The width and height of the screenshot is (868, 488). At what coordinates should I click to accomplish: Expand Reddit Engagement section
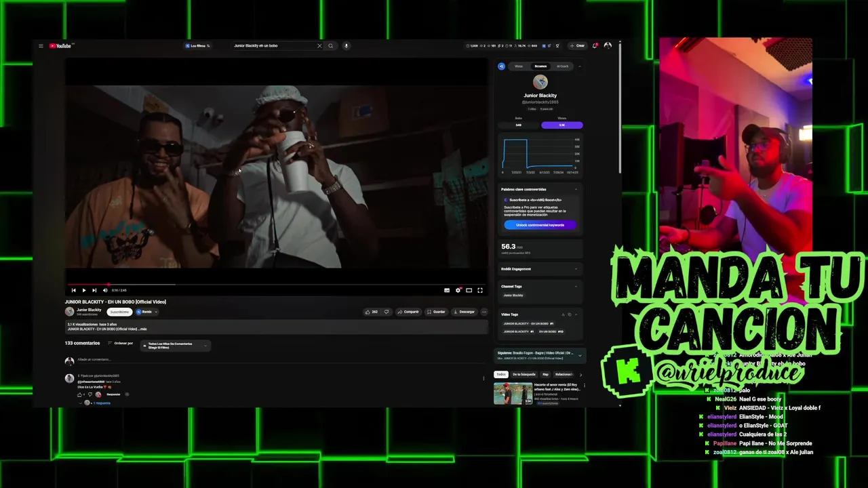click(x=576, y=269)
